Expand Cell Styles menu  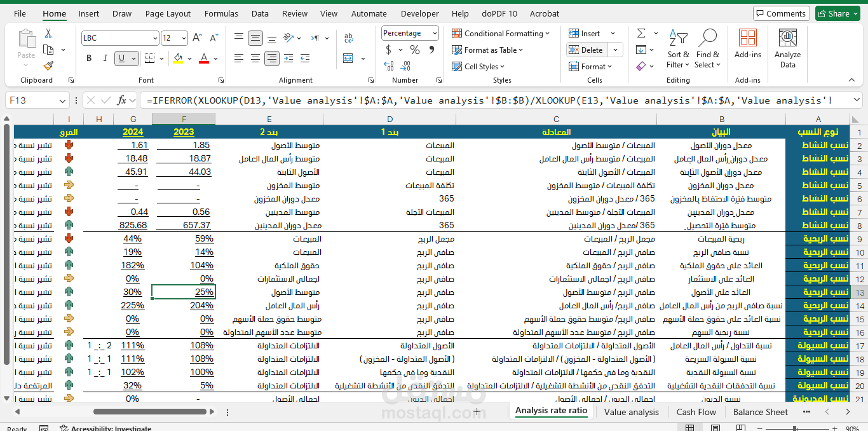pyautogui.click(x=478, y=66)
